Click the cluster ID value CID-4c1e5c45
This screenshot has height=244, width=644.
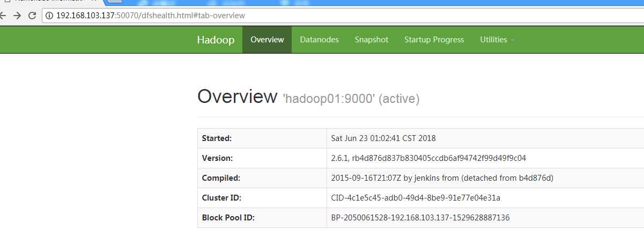pos(416,198)
